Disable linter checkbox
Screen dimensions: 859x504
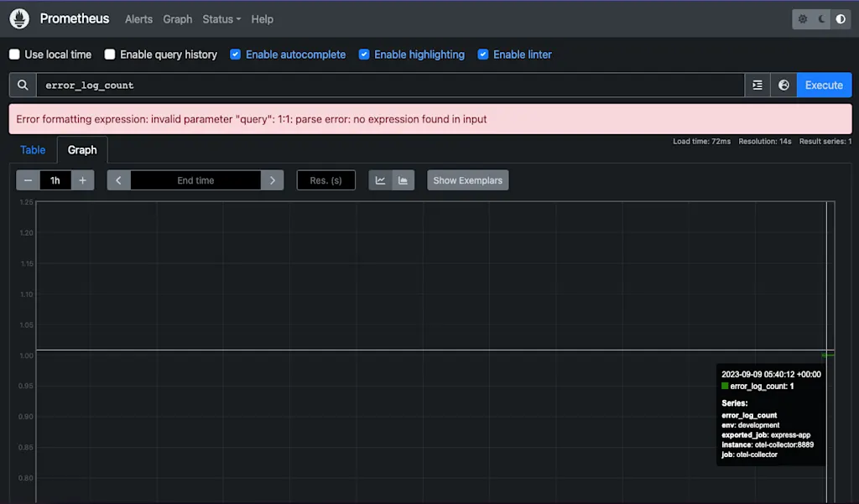483,55
